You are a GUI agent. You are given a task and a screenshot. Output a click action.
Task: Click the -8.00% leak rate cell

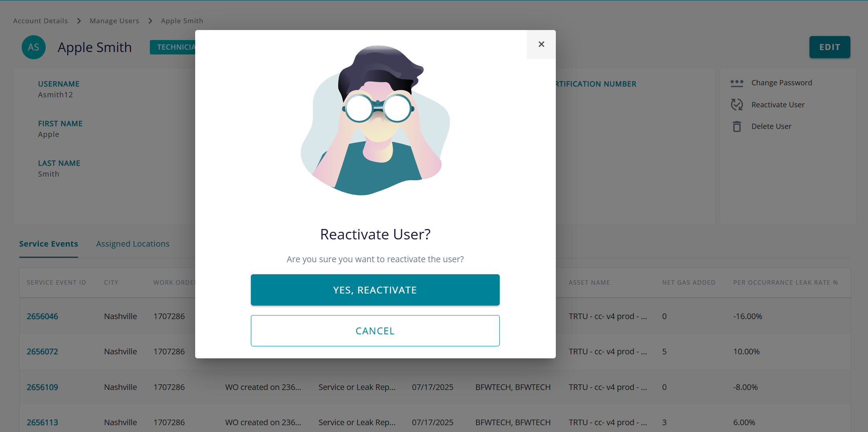click(x=745, y=387)
